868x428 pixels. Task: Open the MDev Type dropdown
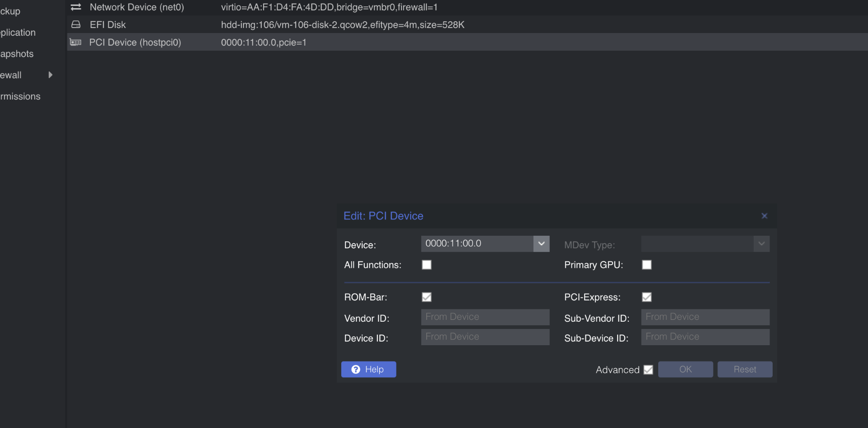[761, 244]
